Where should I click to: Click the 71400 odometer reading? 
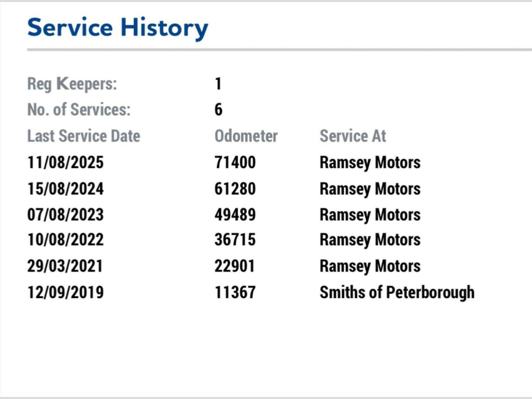coord(235,163)
